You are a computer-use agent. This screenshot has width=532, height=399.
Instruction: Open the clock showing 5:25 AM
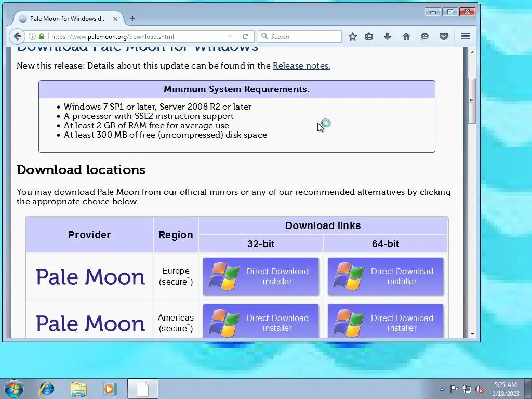click(506, 389)
